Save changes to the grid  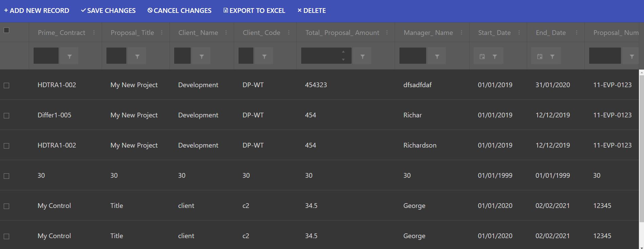[108, 11]
